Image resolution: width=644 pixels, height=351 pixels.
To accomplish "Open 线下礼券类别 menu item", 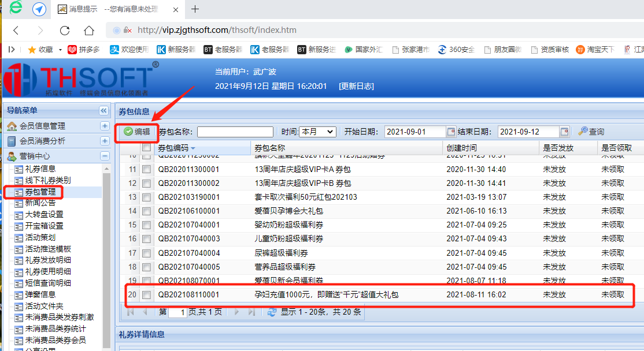I will click(x=47, y=181).
